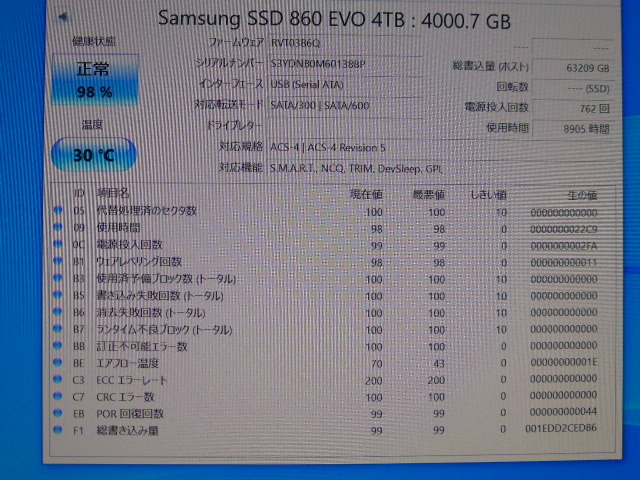Click the 生の値 column header

point(582,196)
